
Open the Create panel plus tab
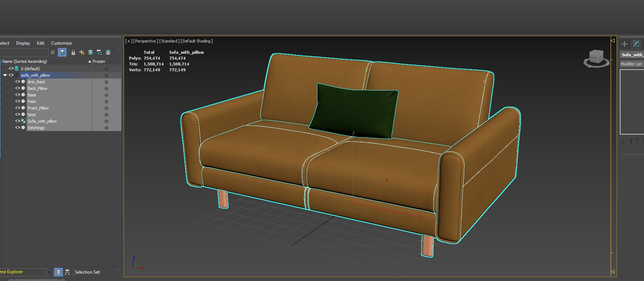(x=624, y=44)
